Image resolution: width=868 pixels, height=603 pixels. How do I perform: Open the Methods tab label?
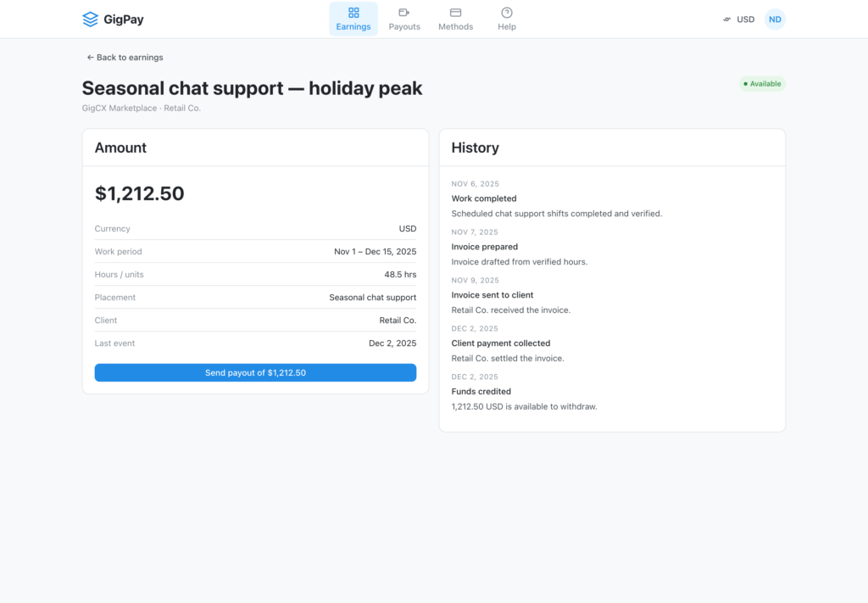pos(455,26)
